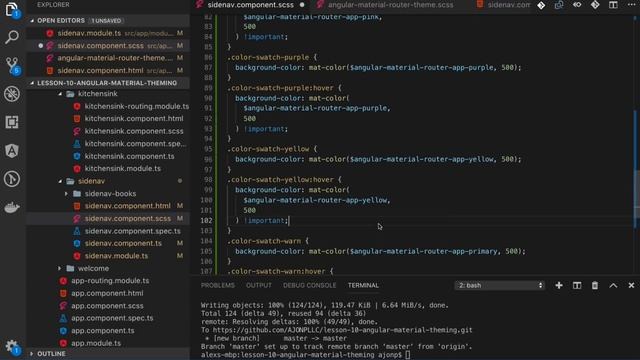
Task: Open the More Actions ellipsis in editor toolbar
Action: (631, 5)
